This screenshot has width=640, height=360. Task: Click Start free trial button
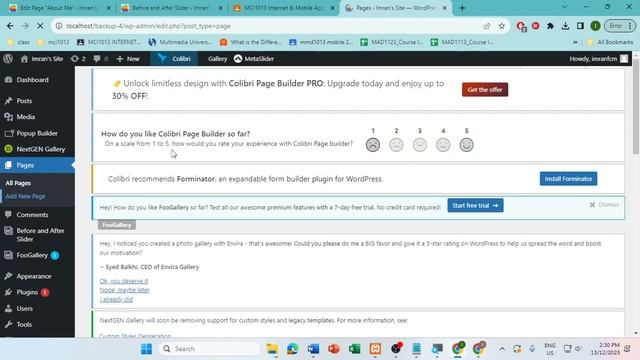pos(475,205)
